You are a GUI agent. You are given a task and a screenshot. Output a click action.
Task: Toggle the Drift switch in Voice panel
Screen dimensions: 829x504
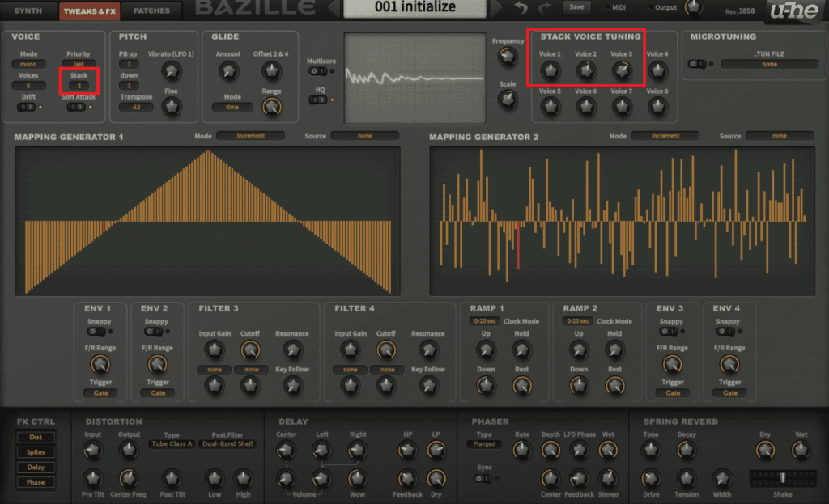[28, 107]
